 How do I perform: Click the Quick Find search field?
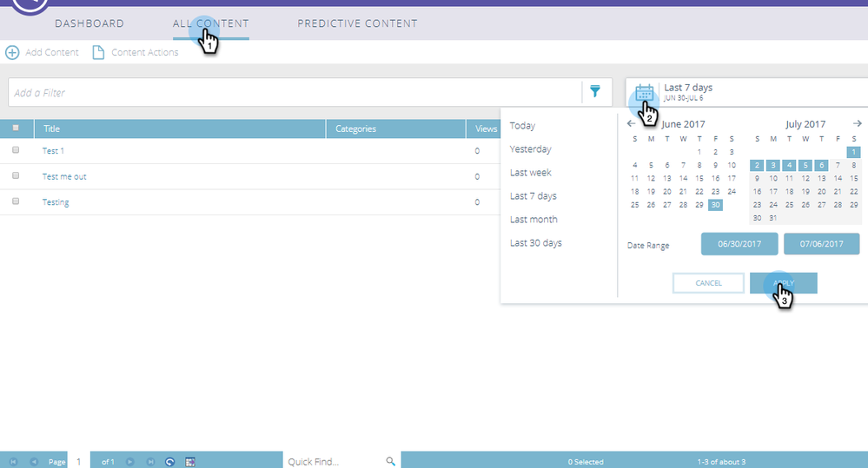click(335, 461)
